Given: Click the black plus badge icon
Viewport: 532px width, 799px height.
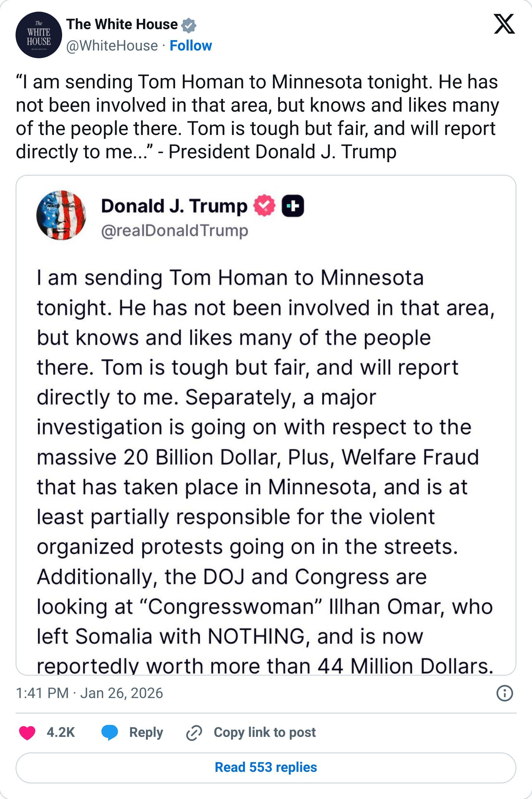Looking at the screenshot, I should (x=293, y=205).
